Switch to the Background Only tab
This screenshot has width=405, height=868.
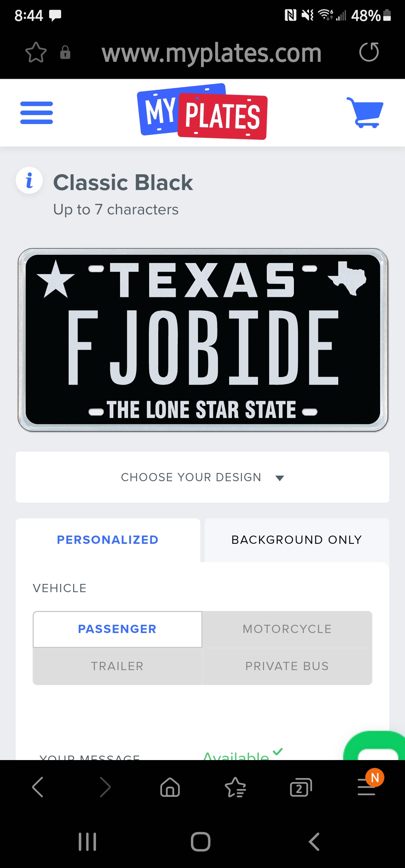297,540
